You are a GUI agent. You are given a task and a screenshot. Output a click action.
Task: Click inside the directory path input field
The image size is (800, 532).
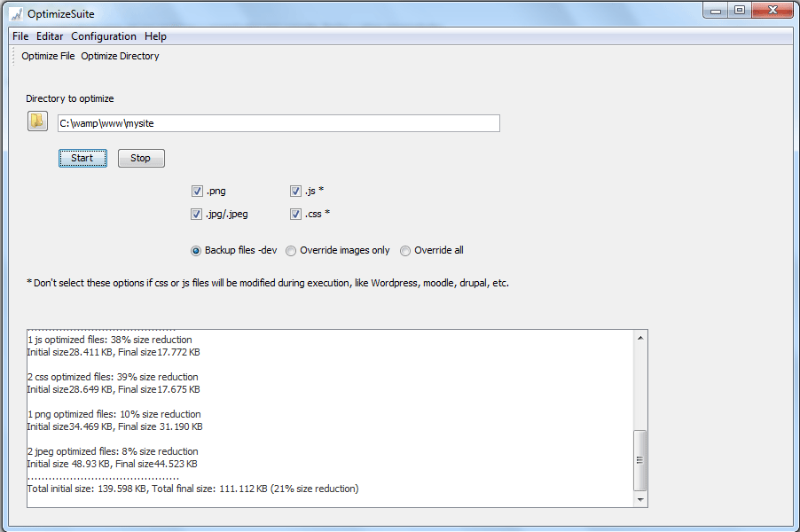278,123
